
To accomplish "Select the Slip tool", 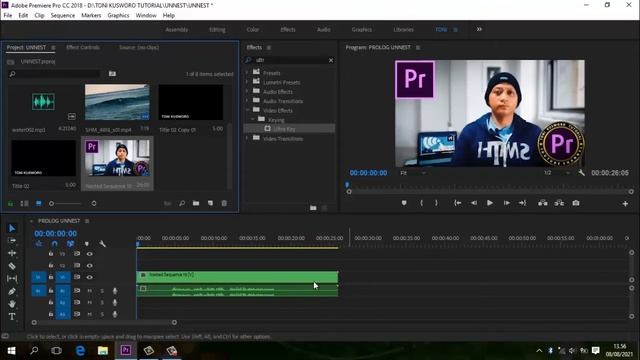I will [x=12, y=278].
